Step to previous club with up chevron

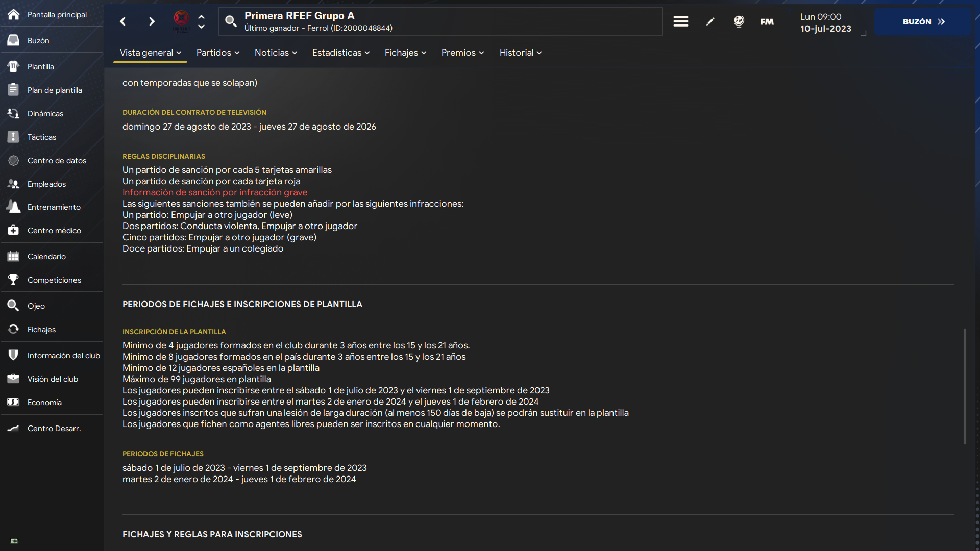tap(201, 16)
